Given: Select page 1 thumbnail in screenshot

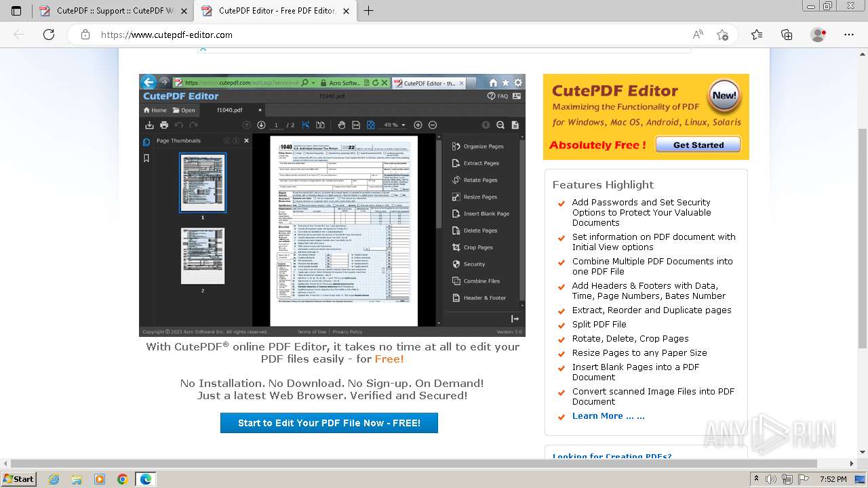Looking at the screenshot, I should pos(203,182).
